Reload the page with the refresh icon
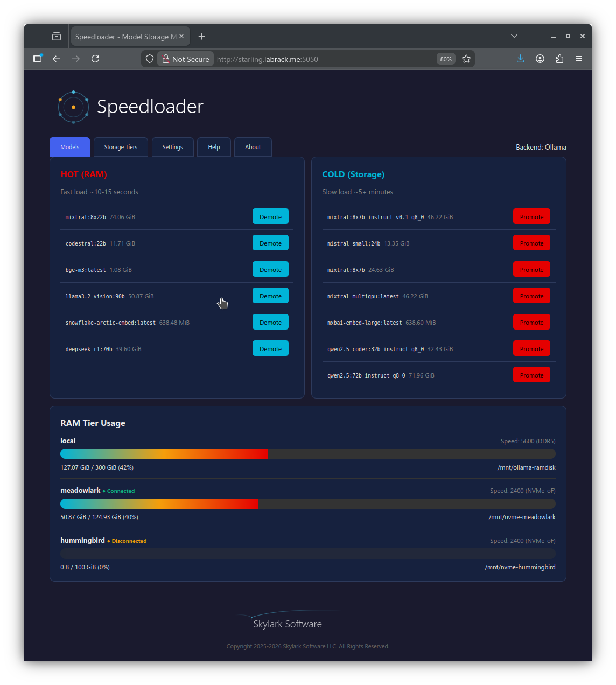The width and height of the screenshot is (616, 685). (95, 59)
